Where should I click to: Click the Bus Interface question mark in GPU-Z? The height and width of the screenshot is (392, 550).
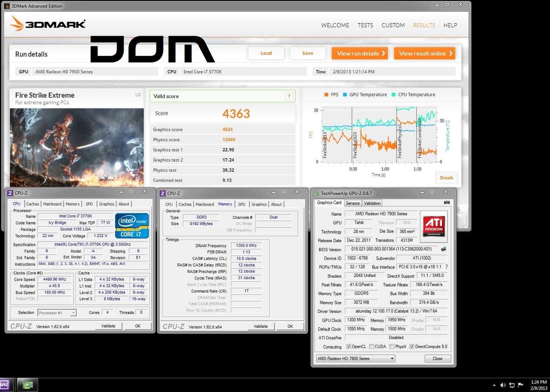[x=446, y=267]
